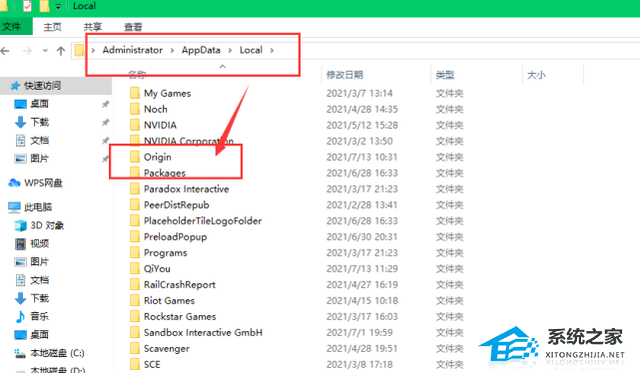Click the Up directory arrow
Viewport: 640px width, 373px height.
(61, 51)
